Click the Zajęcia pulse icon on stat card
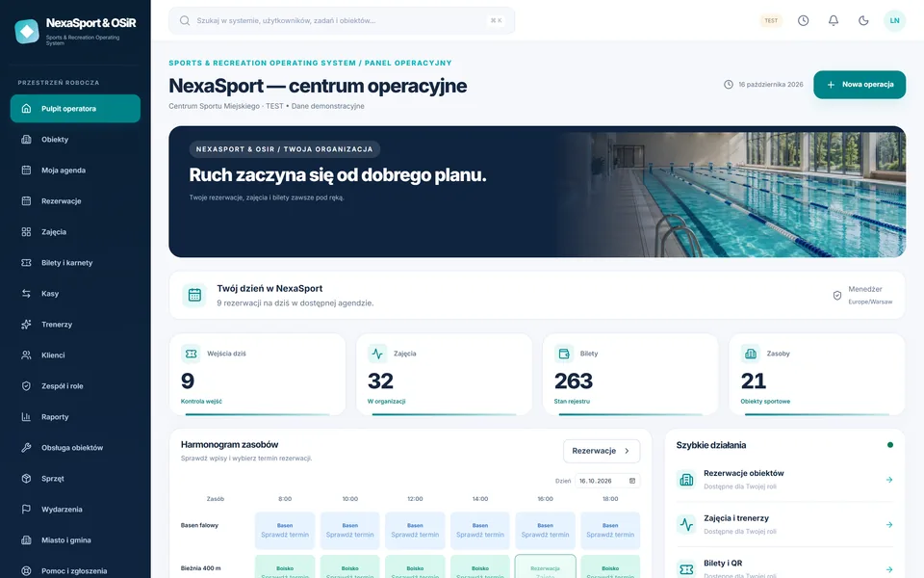The width and height of the screenshot is (924, 578). click(377, 354)
